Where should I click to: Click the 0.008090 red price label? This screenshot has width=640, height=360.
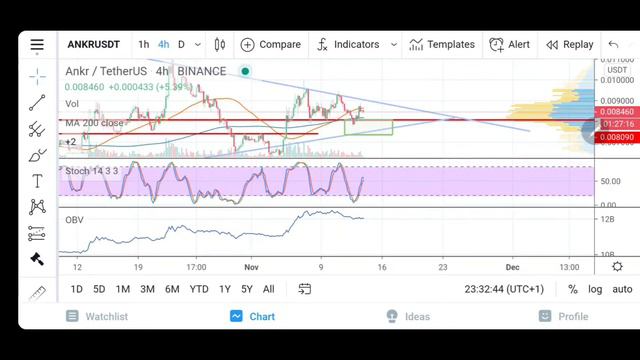(x=617, y=137)
